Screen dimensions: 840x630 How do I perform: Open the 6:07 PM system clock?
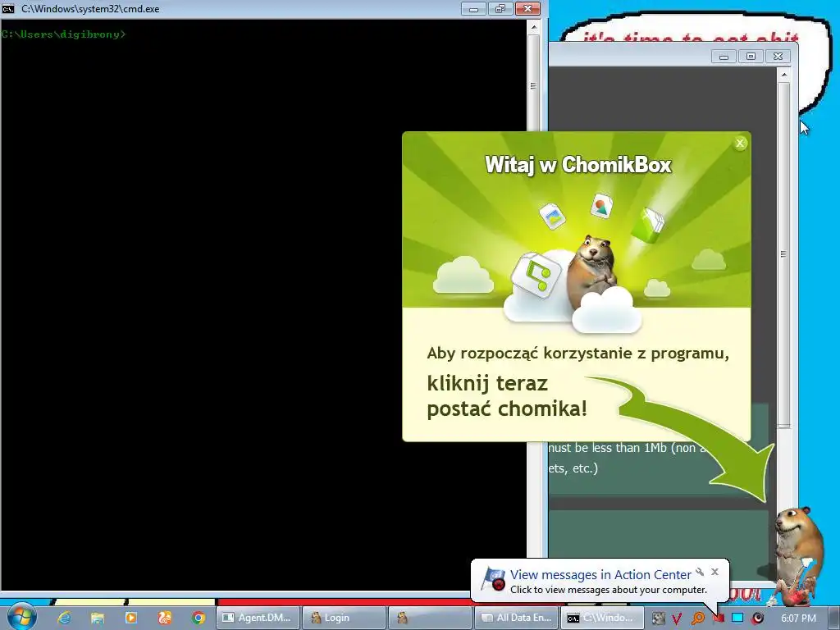798,618
